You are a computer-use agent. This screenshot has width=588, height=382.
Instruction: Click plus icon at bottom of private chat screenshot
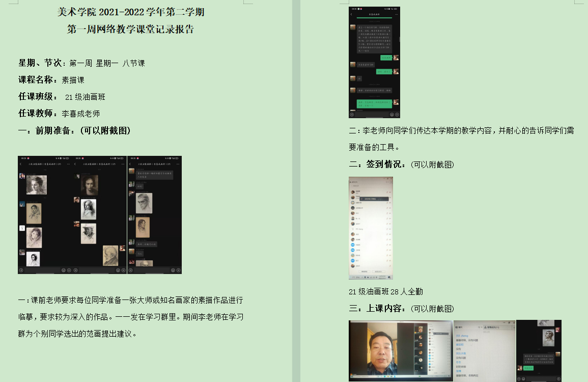coord(397,115)
